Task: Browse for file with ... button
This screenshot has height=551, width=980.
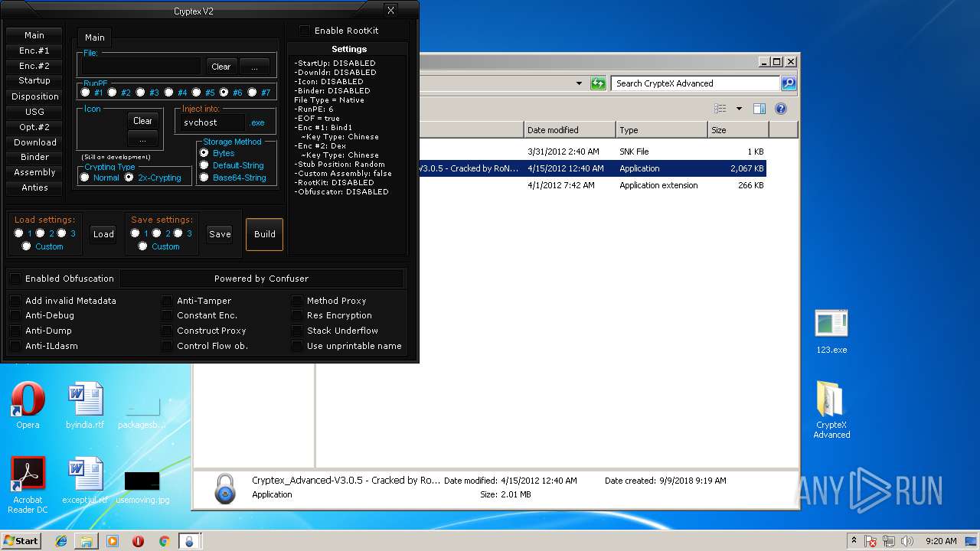Action: click(x=255, y=67)
